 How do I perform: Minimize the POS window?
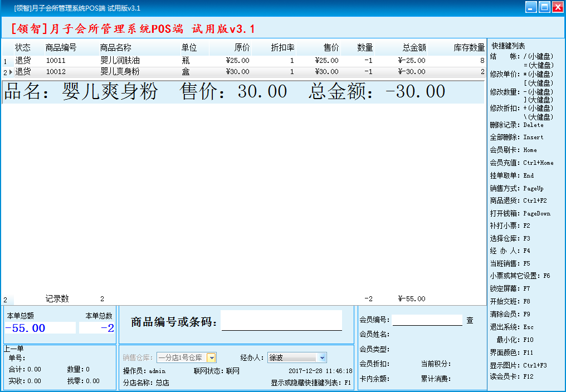tap(531, 7)
